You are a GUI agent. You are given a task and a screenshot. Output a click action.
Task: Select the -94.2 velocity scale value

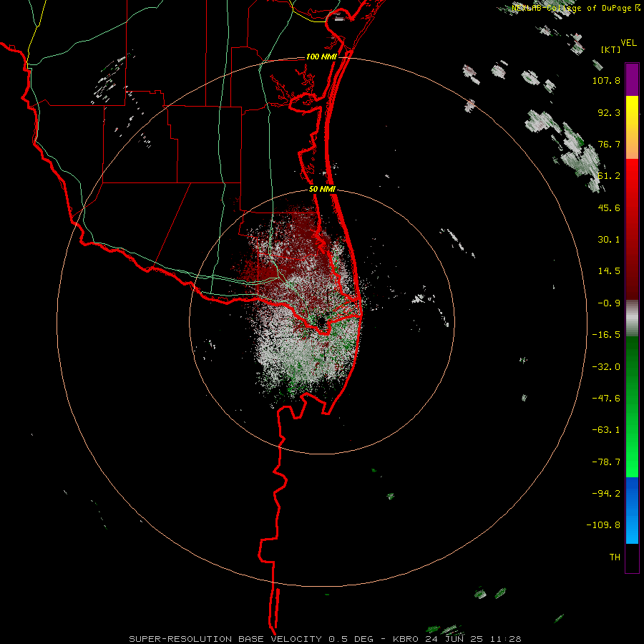(x=606, y=493)
